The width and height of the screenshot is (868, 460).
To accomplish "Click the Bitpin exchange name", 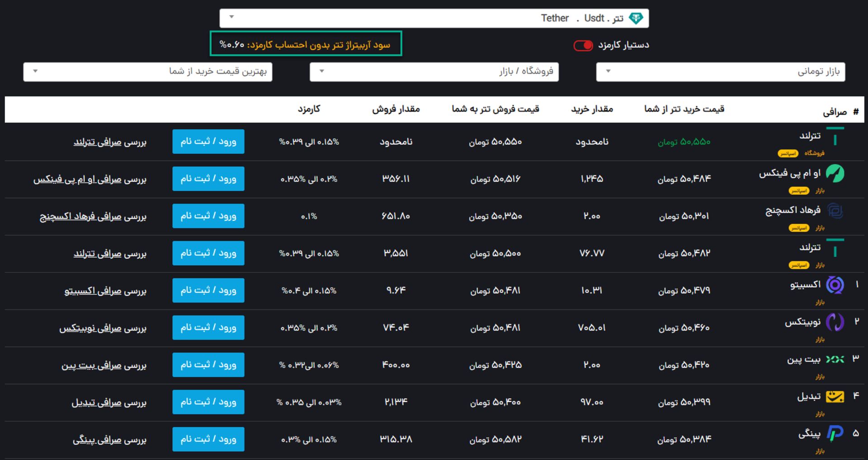I will pyautogui.click(x=804, y=360).
